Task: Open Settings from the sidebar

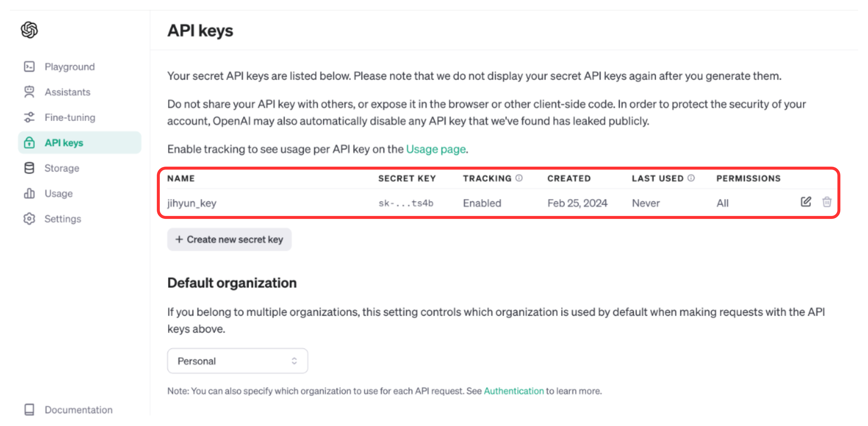Action: 63,219
